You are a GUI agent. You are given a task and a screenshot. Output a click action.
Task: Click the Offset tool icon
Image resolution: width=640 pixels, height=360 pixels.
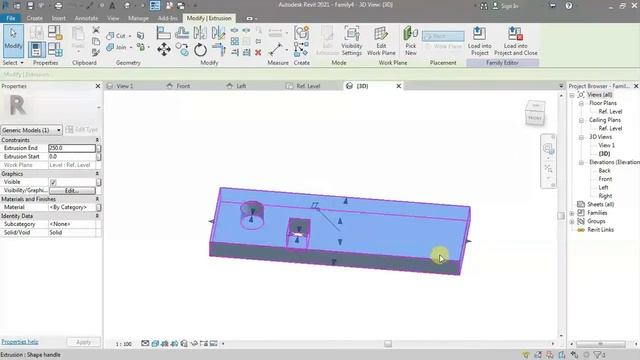pyautogui.click(x=182, y=33)
